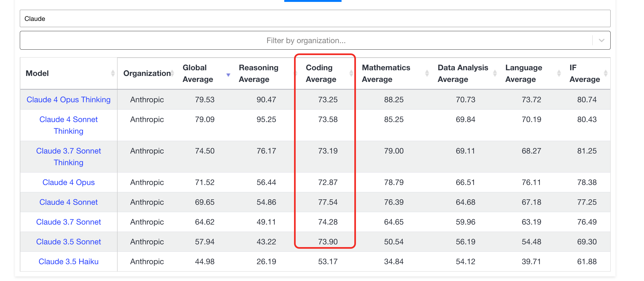Select the 64.65 mathematics average cell
Screen dimensions: 644x281
[394, 222]
